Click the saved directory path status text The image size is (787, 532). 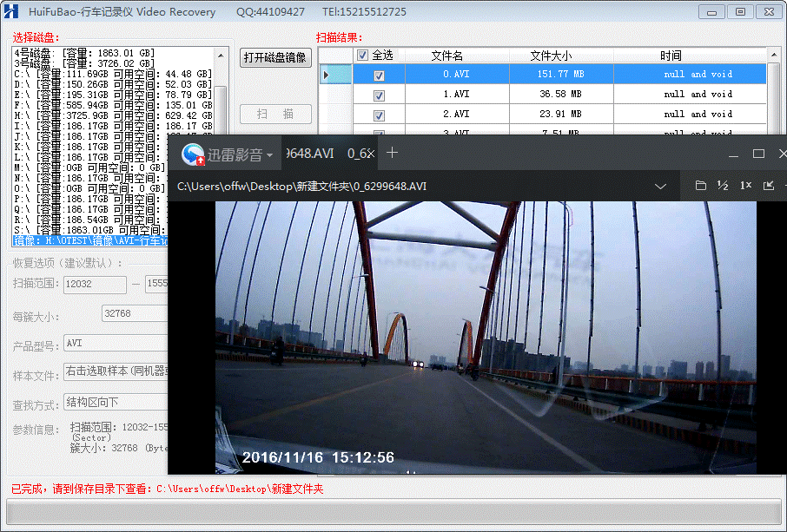240,489
